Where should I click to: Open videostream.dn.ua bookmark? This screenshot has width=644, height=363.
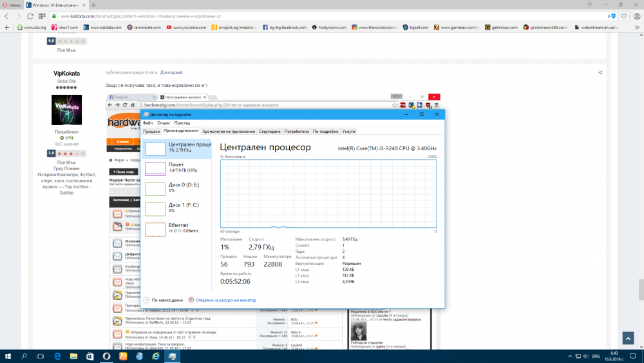(x=596, y=27)
